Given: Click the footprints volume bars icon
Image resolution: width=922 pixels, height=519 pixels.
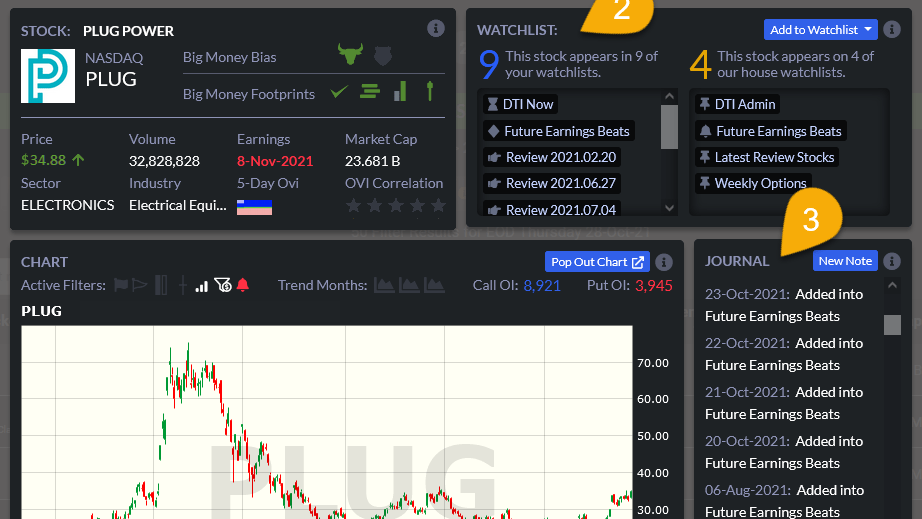Looking at the screenshot, I should [400, 91].
